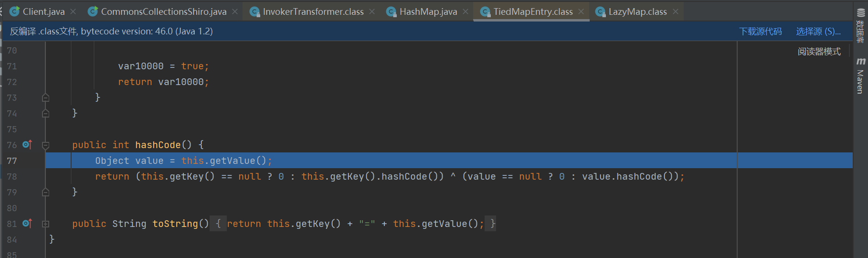Click the 选择源 (S)... choose sources link
868x258 pixels.
818,32
